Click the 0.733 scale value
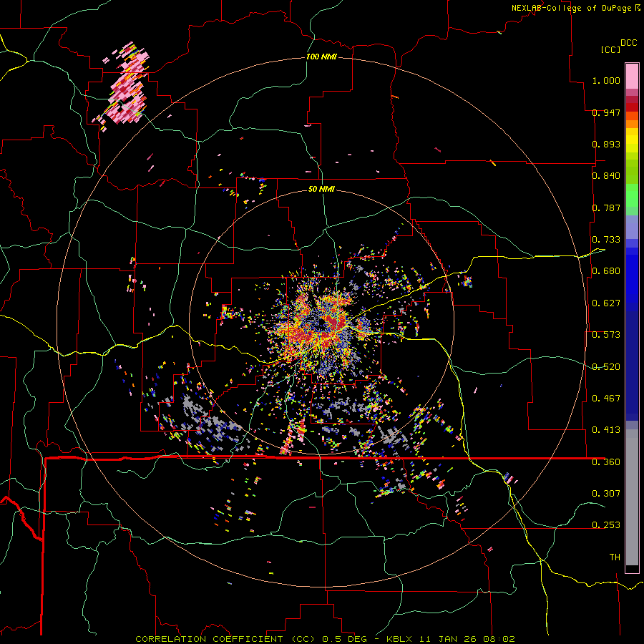The image size is (644, 644). pos(606,240)
